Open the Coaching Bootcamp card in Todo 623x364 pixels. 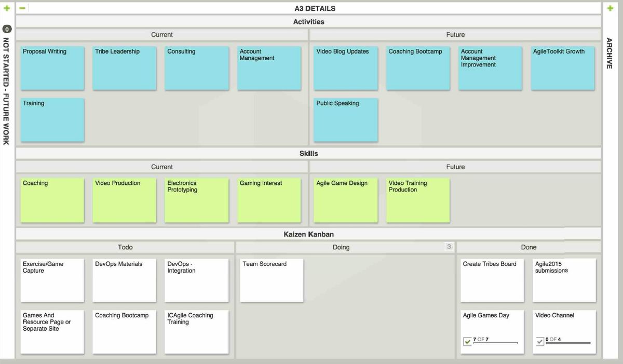124,332
